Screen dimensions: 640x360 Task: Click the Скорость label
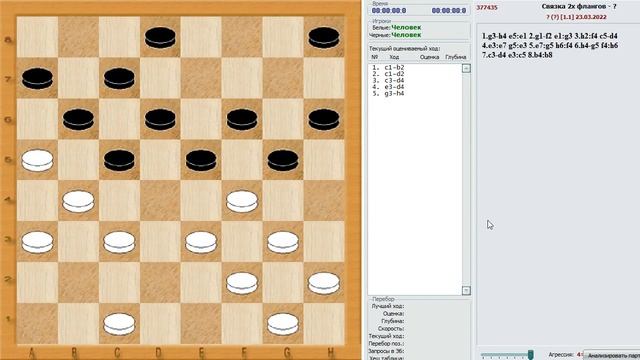[391, 329]
